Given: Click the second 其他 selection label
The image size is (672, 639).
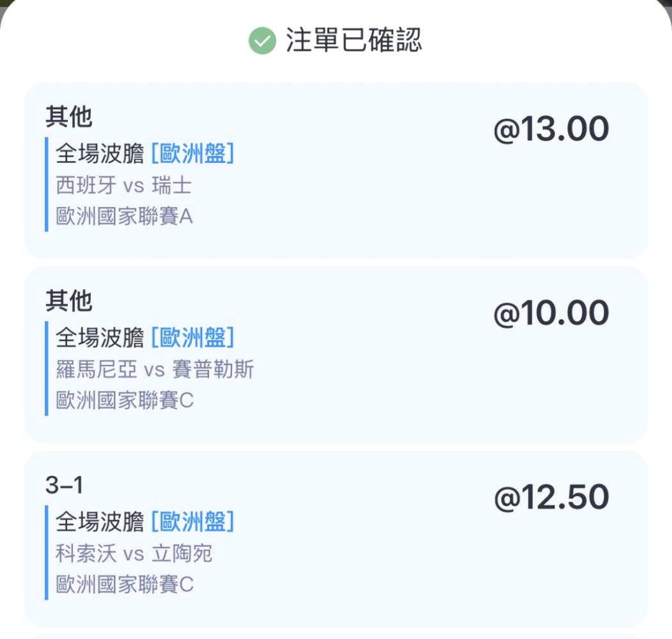Looking at the screenshot, I should click(68, 301).
